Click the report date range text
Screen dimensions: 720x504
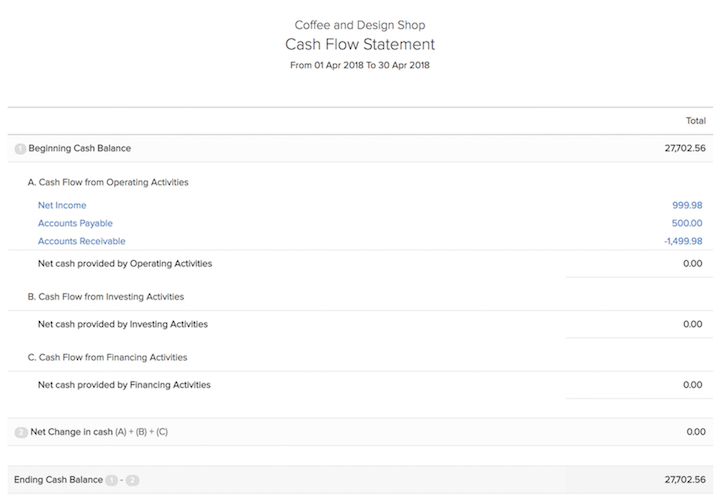[360, 66]
